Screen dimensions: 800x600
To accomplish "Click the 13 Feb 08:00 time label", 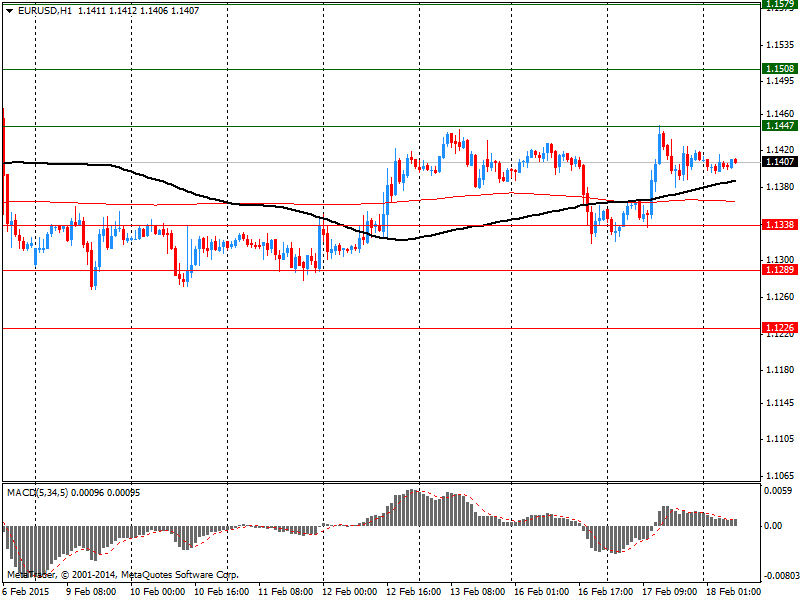I will point(478,591).
